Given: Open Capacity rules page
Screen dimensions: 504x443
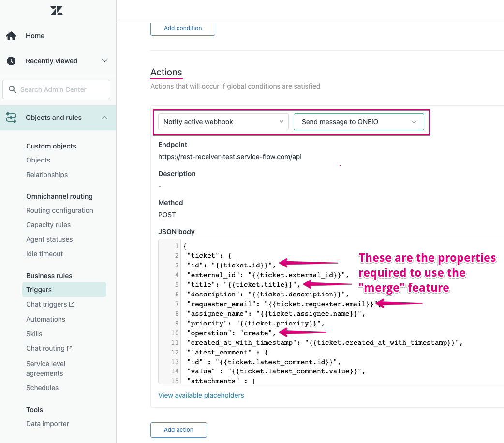Looking at the screenshot, I should pyautogui.click(x=48, y=225).
